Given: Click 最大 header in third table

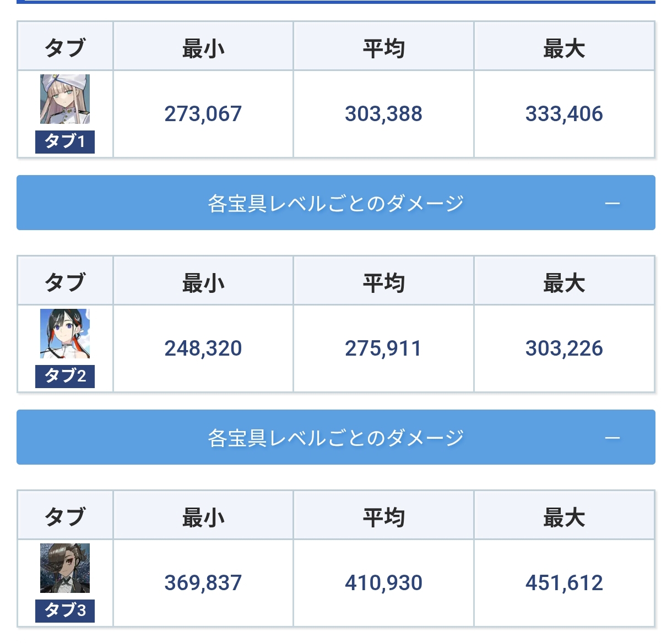Looking at the screenshot, I should click(564, 517).
